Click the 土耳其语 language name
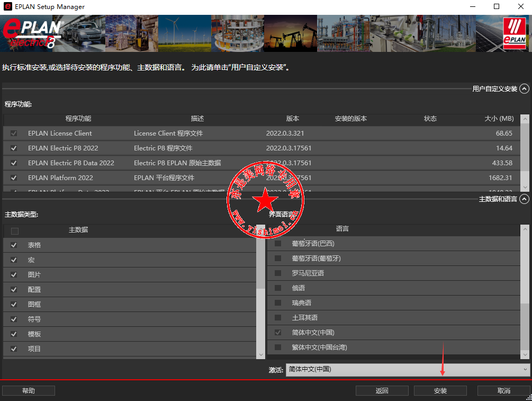The width and height of the screenshot is (532, 401). tap(305, 317)
